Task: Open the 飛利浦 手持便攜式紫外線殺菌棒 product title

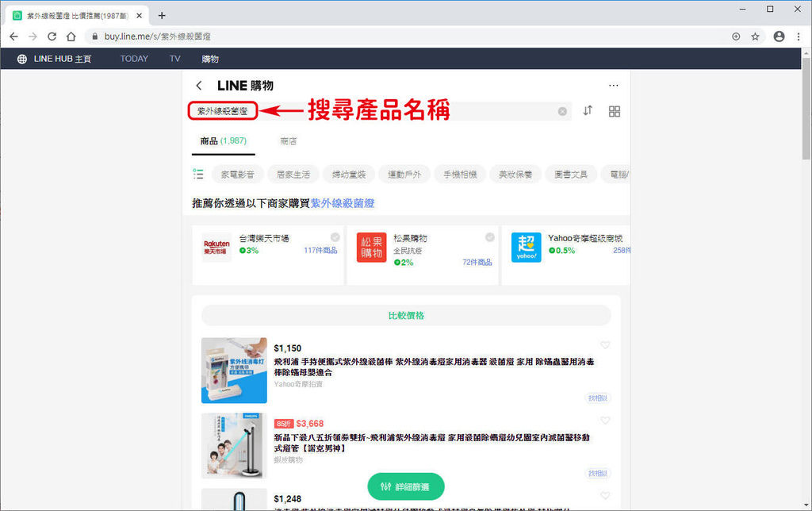Action: 434,367
